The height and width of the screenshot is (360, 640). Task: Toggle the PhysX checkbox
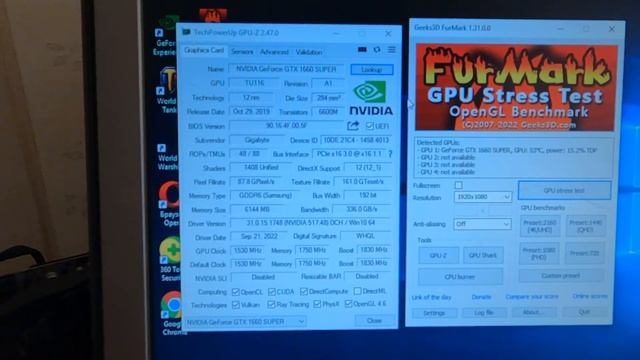(317, 304)
